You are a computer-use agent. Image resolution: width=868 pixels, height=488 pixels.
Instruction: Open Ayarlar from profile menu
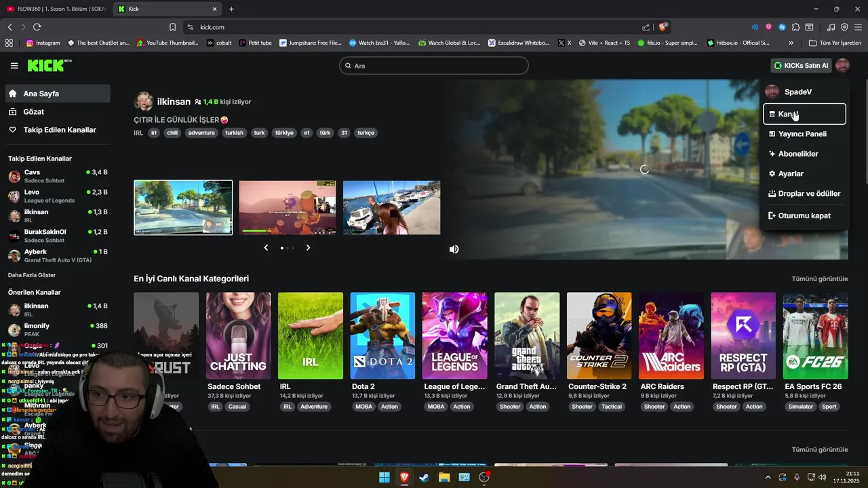[804, 174]
